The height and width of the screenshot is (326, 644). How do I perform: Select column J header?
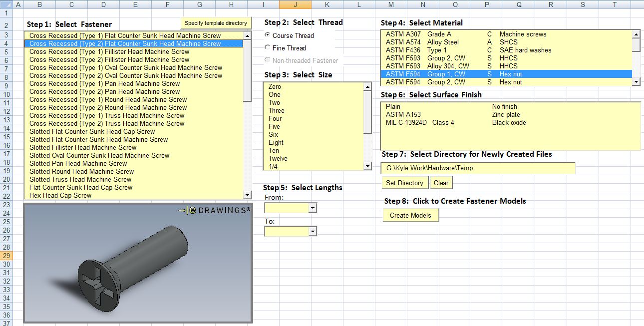click(x=295, y=4)
